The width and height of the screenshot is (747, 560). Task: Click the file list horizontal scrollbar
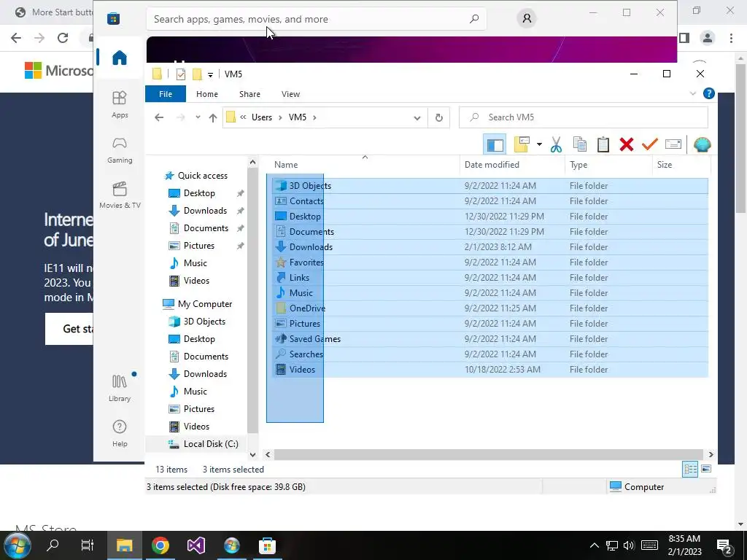click(x=488, y=455)
